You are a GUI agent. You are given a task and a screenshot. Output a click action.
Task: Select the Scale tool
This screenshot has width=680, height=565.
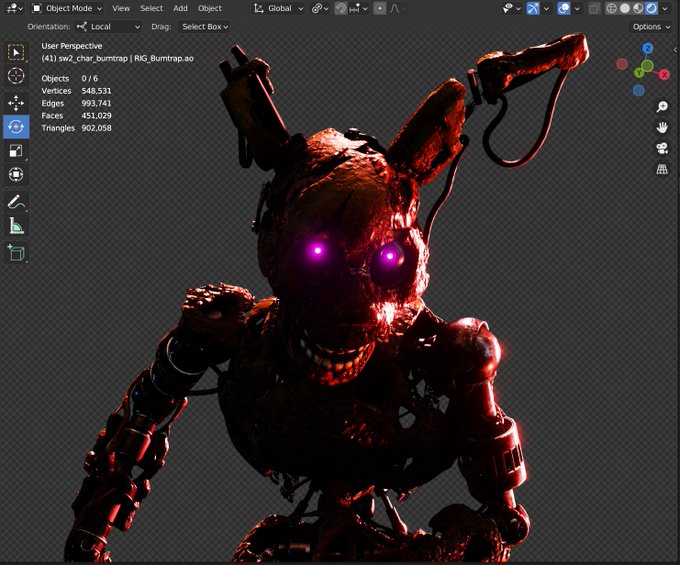point(16,150)
